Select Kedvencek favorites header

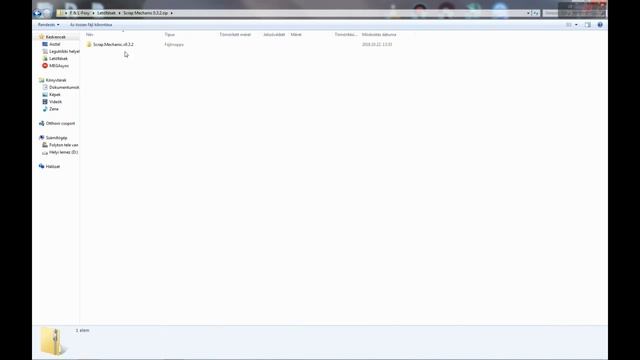pyautogui.click(x=55, y=37)
